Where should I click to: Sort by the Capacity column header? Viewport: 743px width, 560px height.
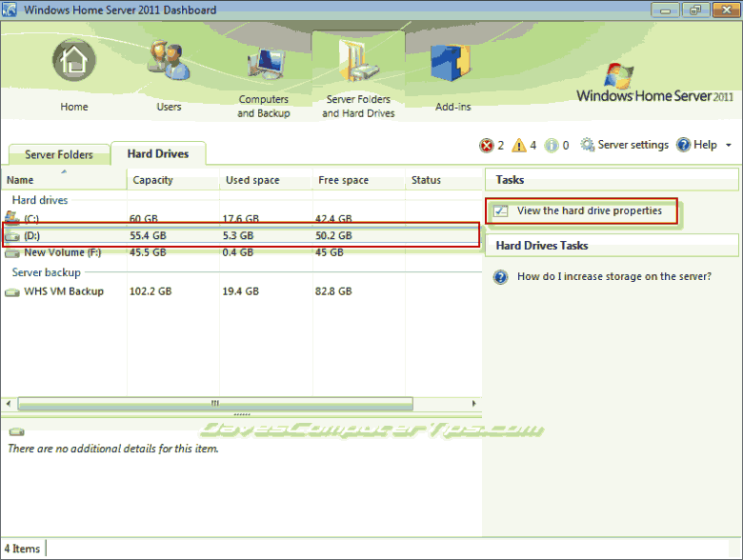173,180
